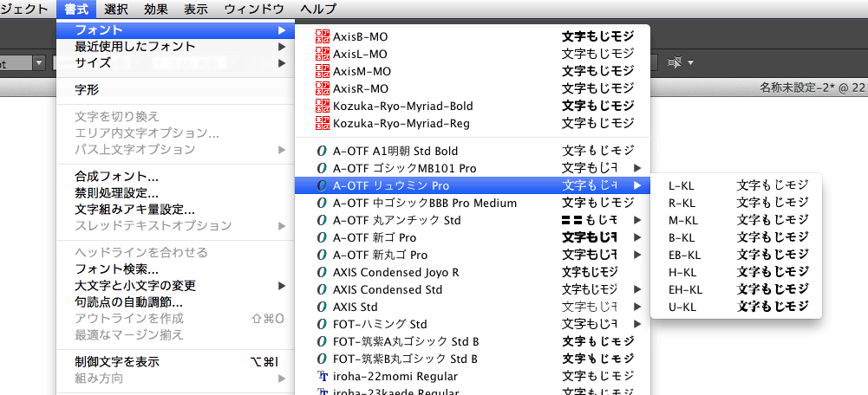Expand A-OTF ゴシックMB101 Pro weights
This screenshot has width=868, height=395.
pyautogui.click(x=473, y=168)
